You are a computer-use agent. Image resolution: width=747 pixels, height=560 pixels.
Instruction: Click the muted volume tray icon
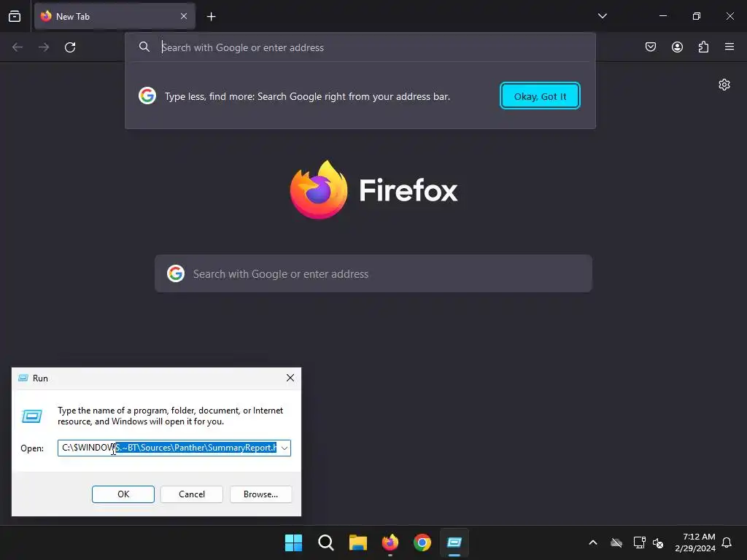(x=658, y=542)
